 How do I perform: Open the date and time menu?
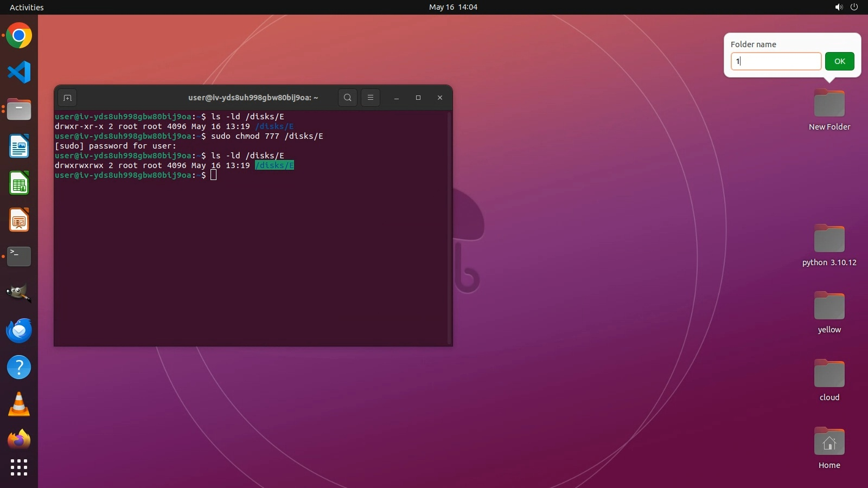(453, 7)
